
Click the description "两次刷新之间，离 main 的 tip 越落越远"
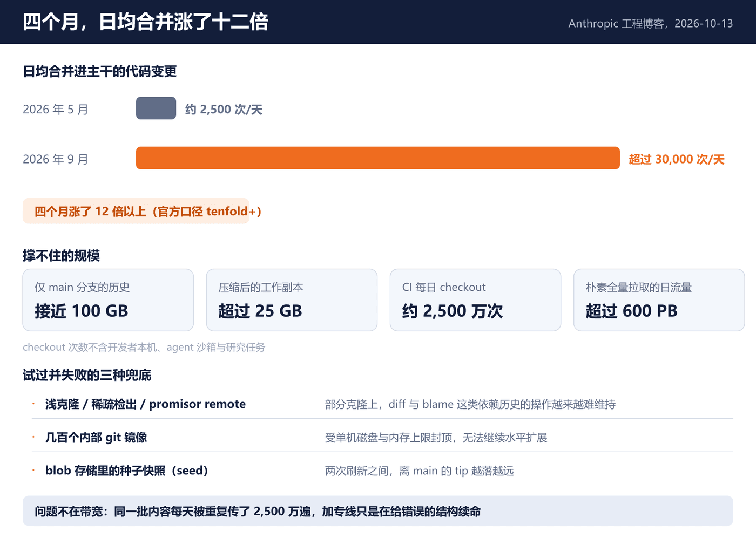pyautogui.click(x=420, y=471)
